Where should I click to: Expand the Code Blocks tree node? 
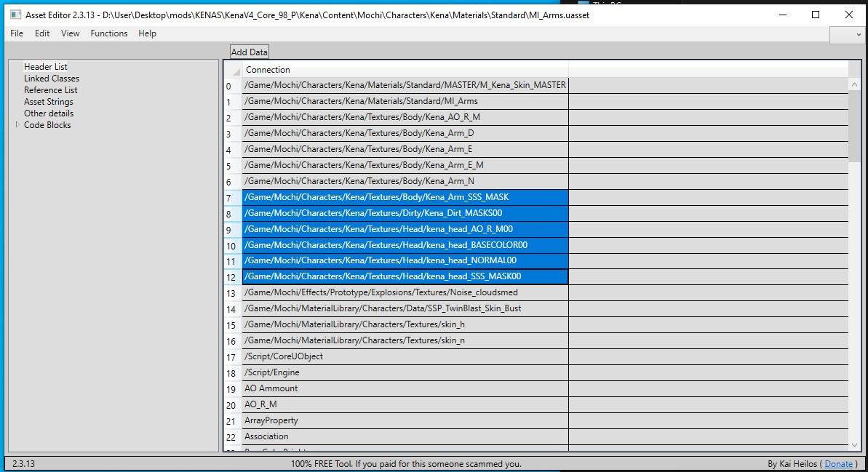(17, 125)
